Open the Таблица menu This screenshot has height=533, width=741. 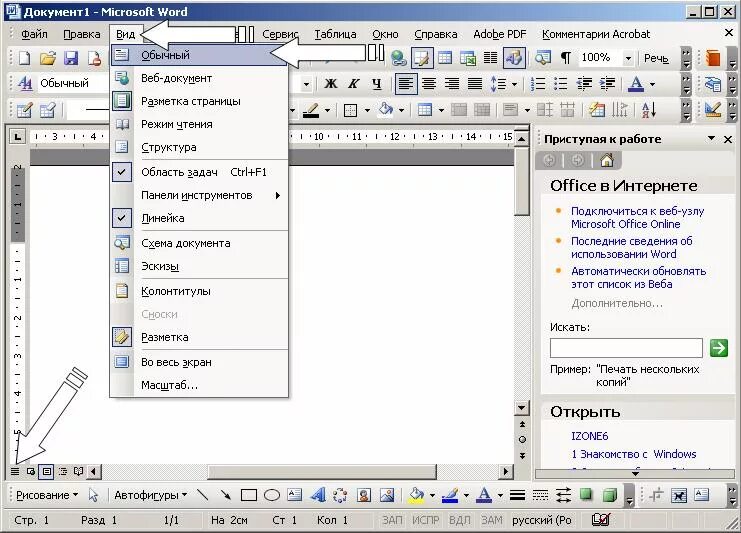pos(335,34)
